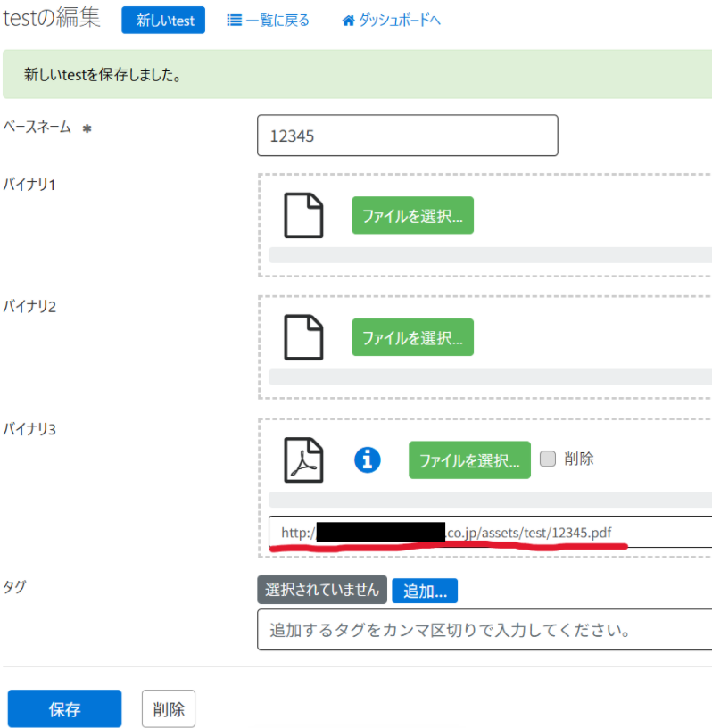
Task: Show file info via the blue info icon
Action: (x=368, y=459)
